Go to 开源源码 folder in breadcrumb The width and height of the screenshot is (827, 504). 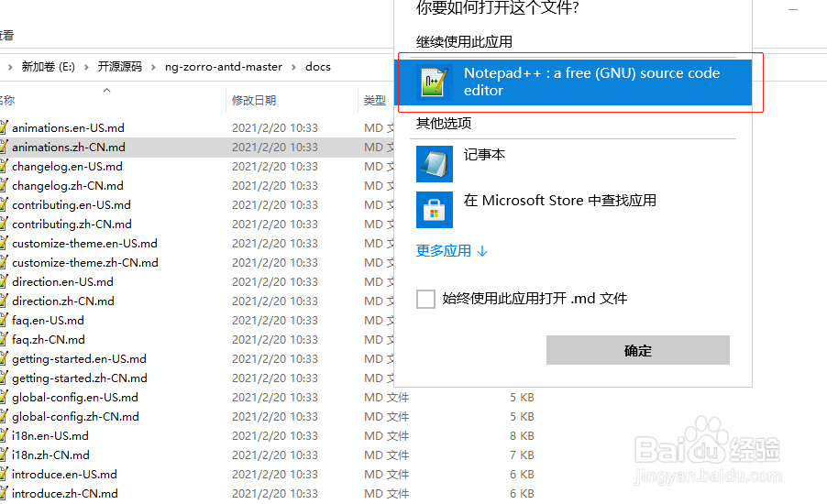[120, 67]
